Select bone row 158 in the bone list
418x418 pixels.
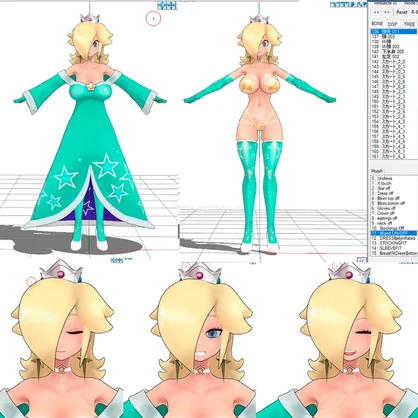click(394, 141)
